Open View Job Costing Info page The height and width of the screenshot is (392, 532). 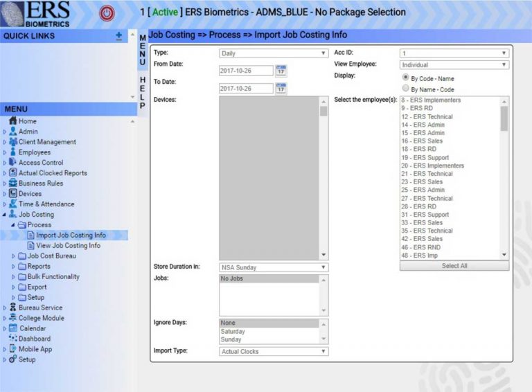[x=68, y=245]
